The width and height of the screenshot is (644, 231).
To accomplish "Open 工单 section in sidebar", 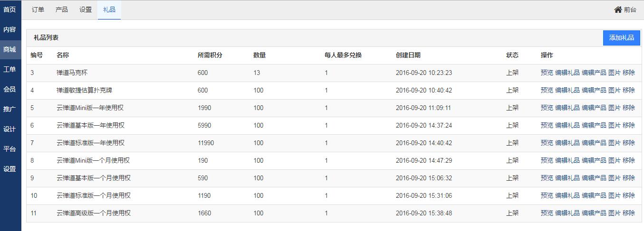I will [10, 69].
